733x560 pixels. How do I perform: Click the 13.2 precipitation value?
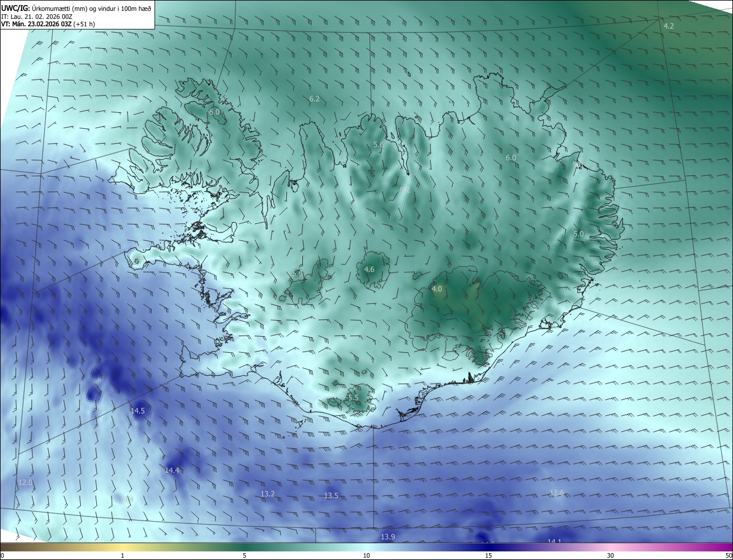click(x=268, y=494)
